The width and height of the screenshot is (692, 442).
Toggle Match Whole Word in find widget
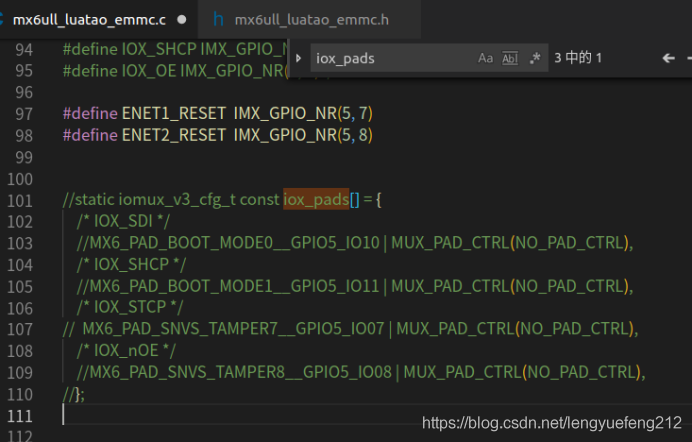pos(510,58)
